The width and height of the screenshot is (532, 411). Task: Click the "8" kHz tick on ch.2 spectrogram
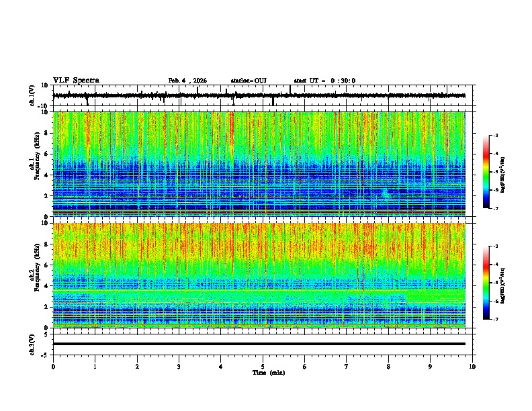46,244
